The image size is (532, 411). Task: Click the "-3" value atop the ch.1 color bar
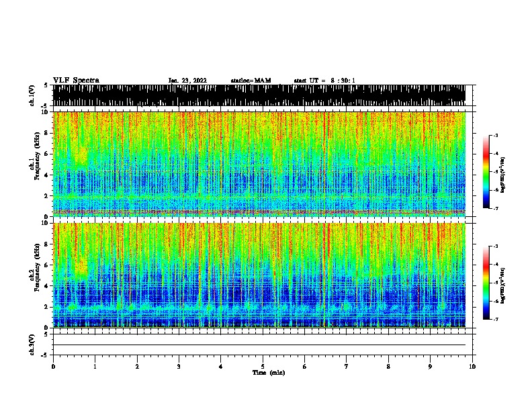(495, 135)
